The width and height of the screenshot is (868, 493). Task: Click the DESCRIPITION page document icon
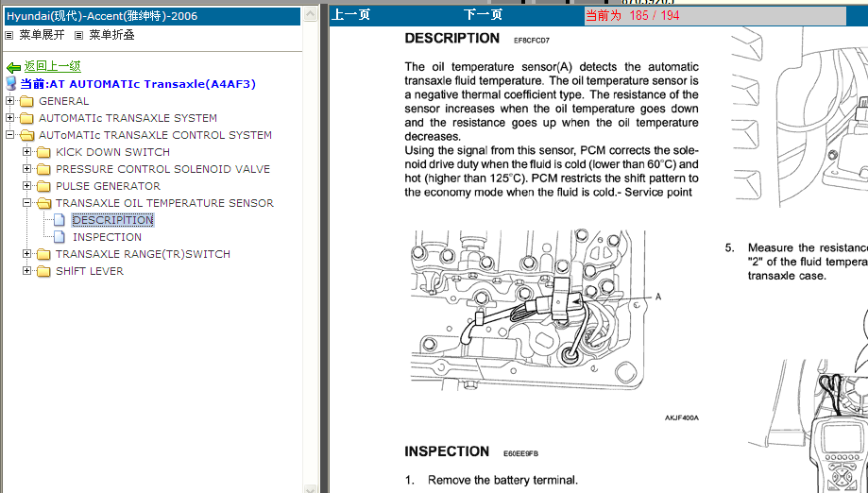point(60,221)
